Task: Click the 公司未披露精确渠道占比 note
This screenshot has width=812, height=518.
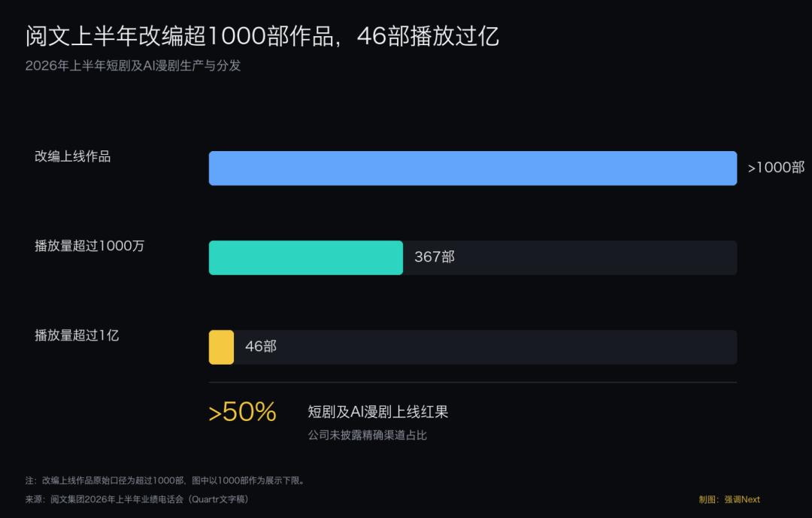Action: 367,435
